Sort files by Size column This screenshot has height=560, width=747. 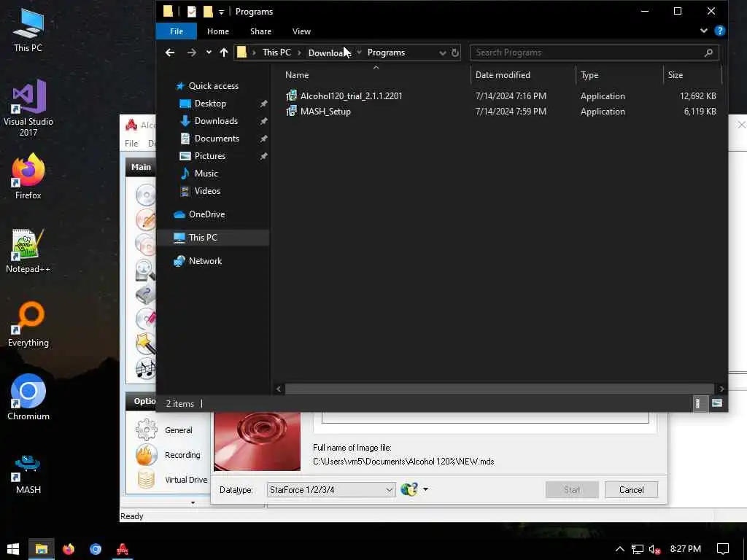point(675,75)
